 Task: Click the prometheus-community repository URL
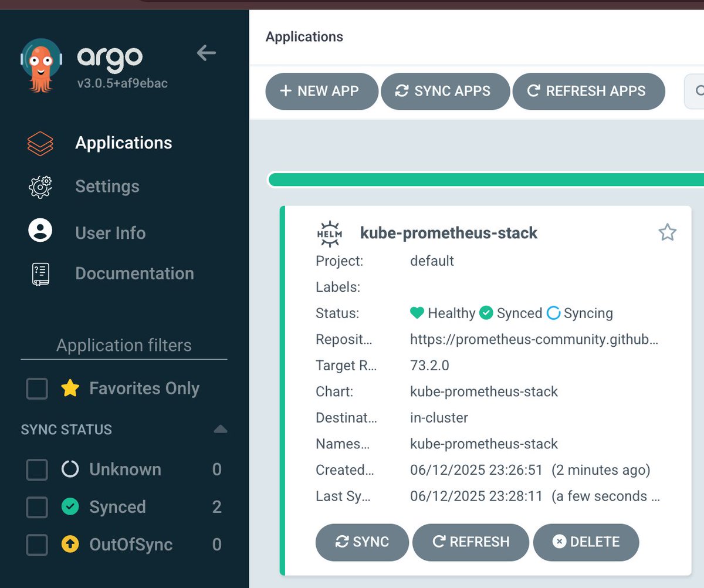pos(534,339)
